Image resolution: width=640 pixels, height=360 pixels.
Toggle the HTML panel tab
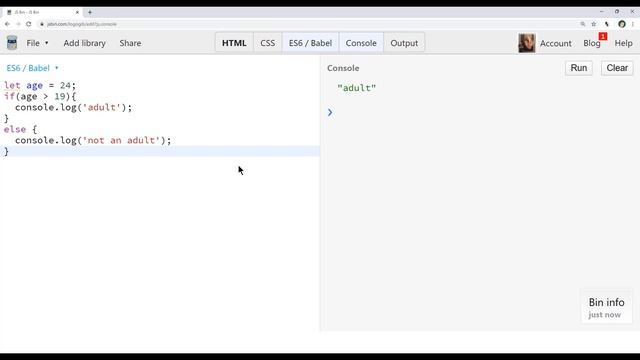point(234,43)
